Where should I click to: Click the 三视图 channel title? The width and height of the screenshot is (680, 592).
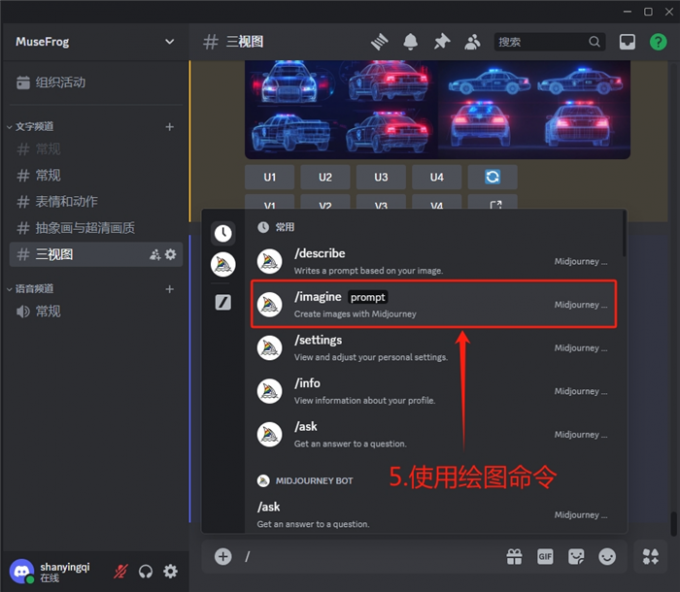tap(245, 42)
